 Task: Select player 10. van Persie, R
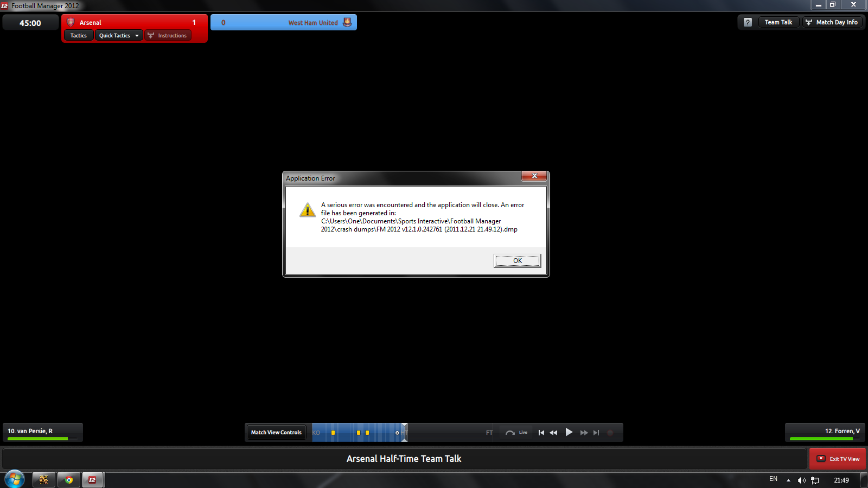click(43, 432)
